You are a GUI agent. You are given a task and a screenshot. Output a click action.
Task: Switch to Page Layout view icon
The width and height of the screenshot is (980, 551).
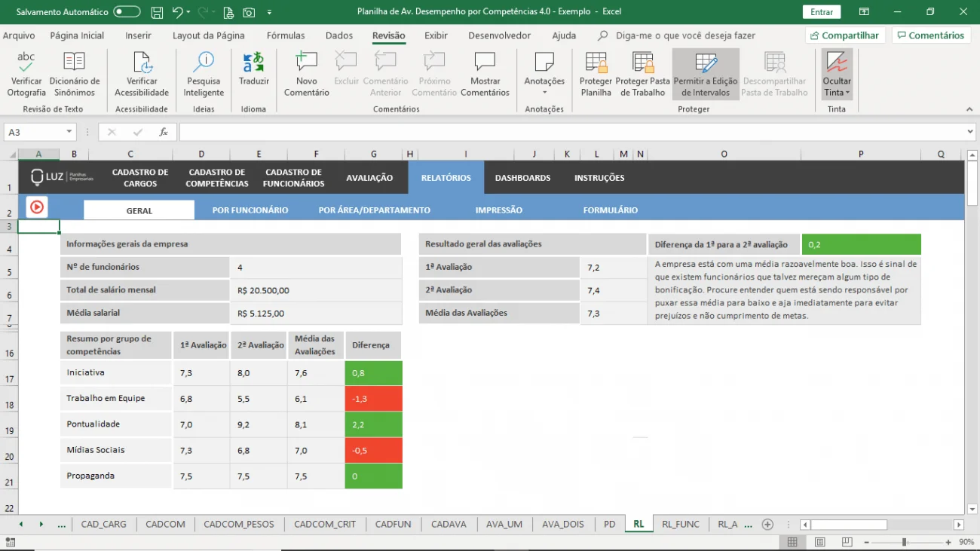tap(819, 542)
